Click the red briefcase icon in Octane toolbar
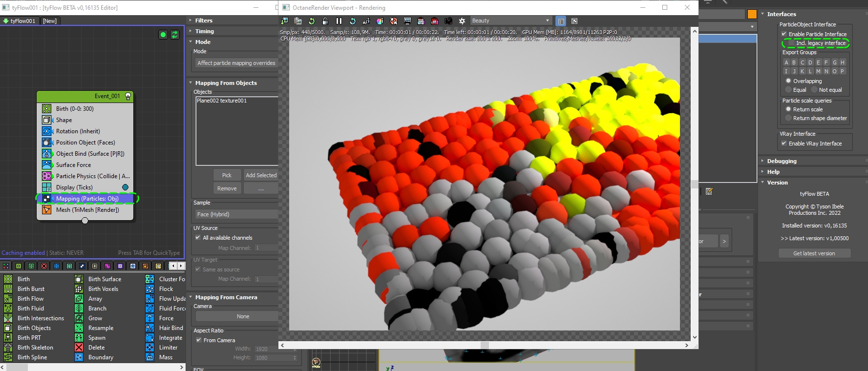 click(x=435, y=21)
